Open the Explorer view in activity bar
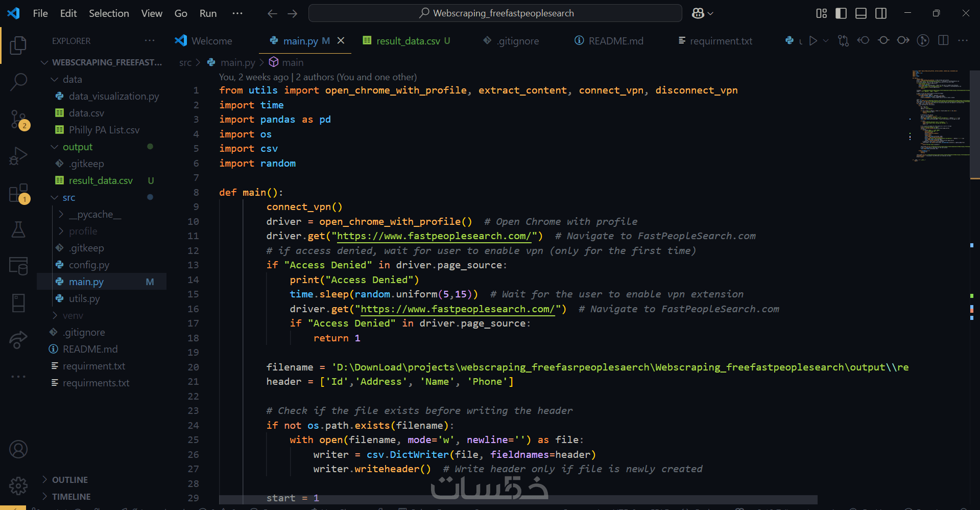980x510 pixels. [18, 45]
